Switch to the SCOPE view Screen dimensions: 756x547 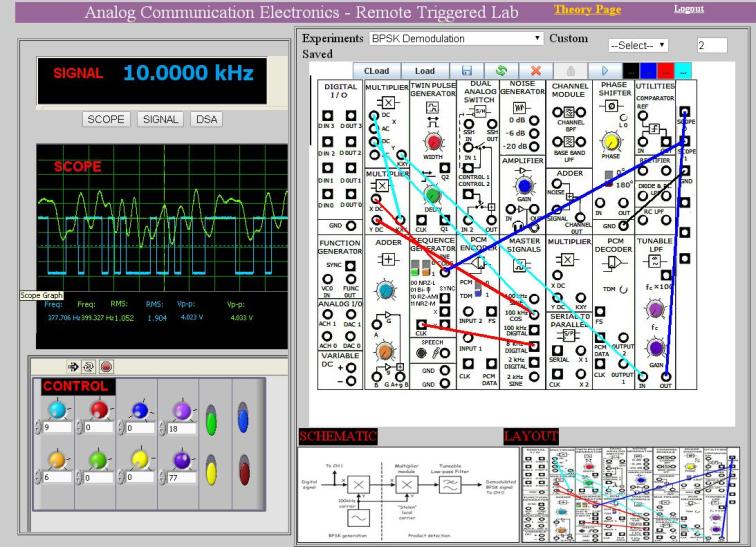106,119
